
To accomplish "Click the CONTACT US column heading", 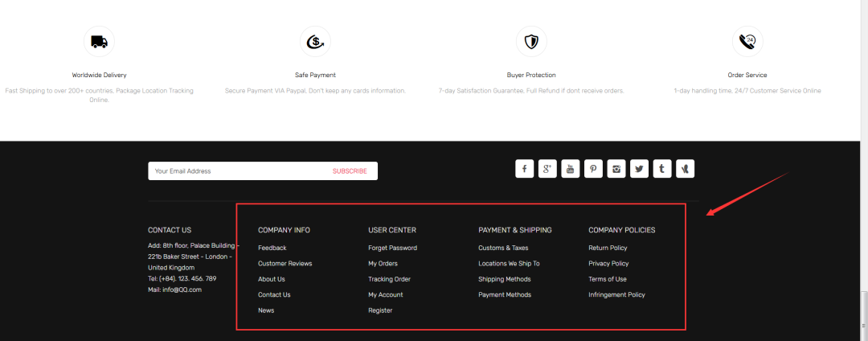I will click(170, 230).
